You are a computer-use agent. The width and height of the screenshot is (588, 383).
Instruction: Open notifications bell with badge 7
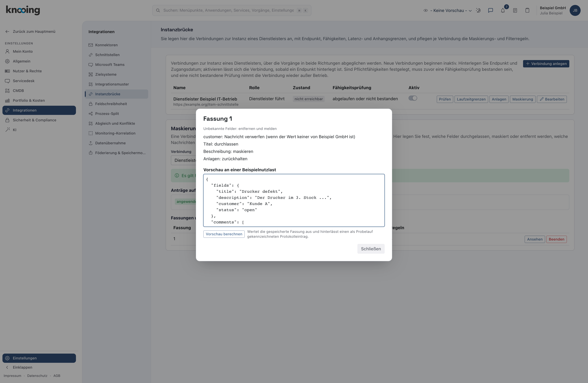point(503,10)
